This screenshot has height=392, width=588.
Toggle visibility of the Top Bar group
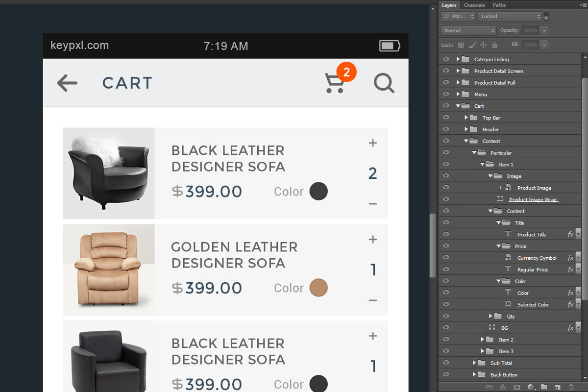pyautogui.click(x=446, y=118)
